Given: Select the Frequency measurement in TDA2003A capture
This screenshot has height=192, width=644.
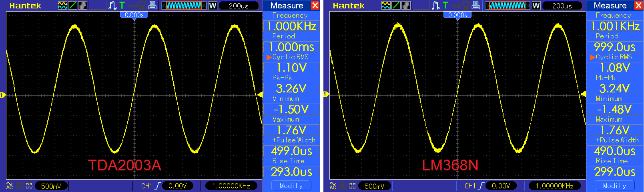Looking at the screenshot, I should pos(291,22).
